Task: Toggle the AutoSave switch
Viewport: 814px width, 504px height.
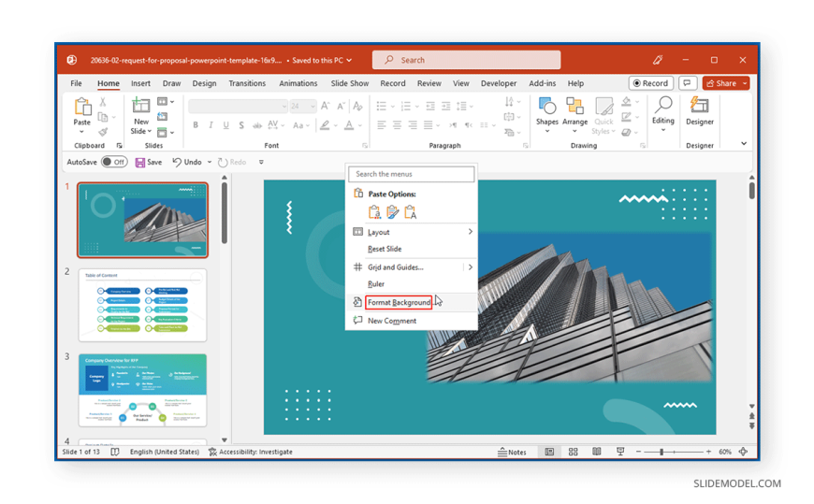Action: pyautogui.click(x=114, y=162)
